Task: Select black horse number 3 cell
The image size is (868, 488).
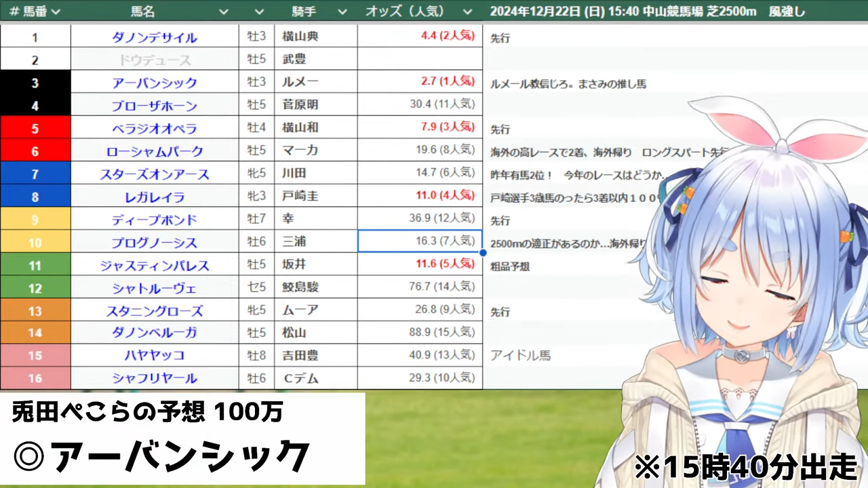Action: [35, 83]
